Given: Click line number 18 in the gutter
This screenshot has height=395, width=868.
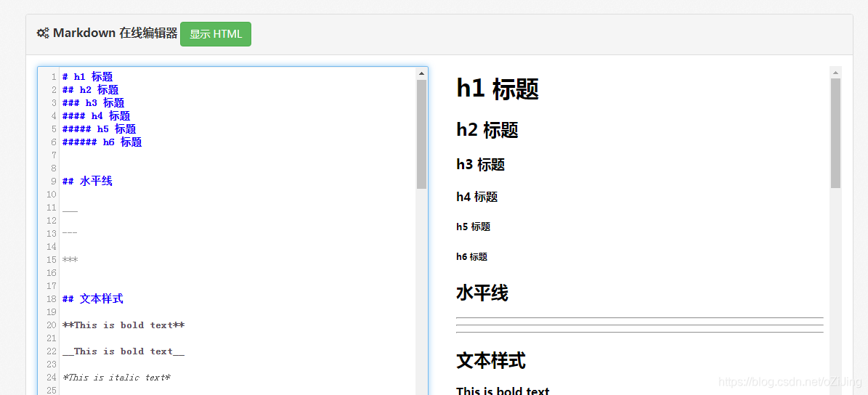Looking at the screenshot, I should click(x=52, y=298).
